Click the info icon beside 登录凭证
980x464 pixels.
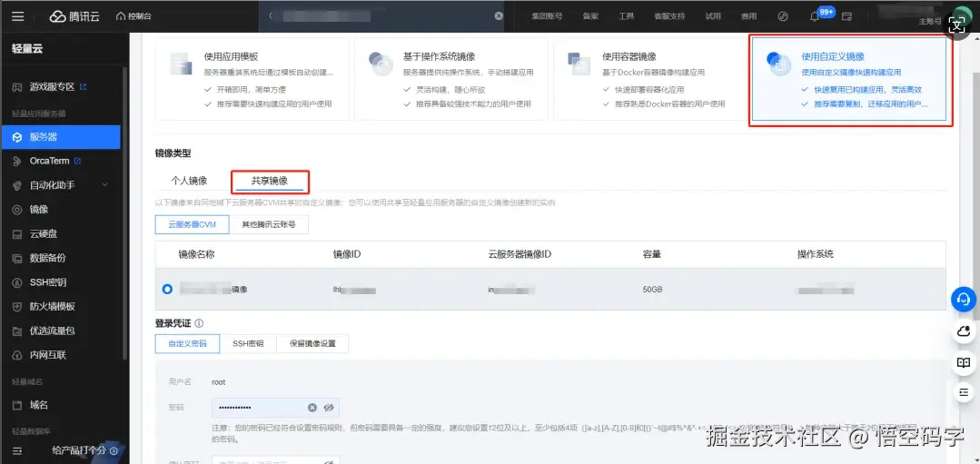199,323
